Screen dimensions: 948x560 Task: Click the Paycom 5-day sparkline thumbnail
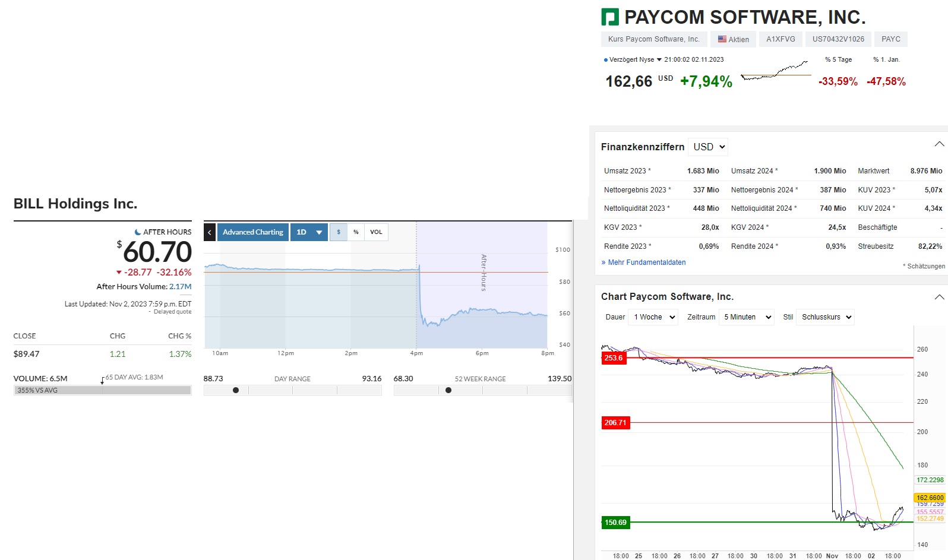pos(776,71)
